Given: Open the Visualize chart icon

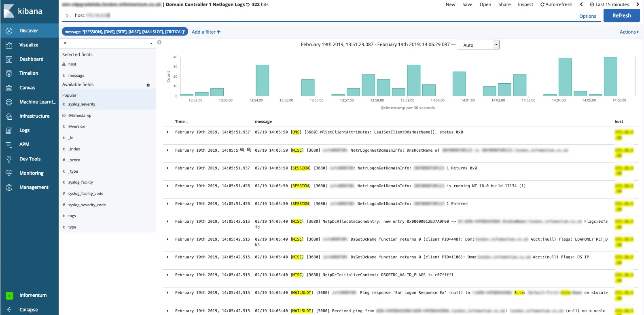Looking at the screenshot, I should [x=9, y=45].
